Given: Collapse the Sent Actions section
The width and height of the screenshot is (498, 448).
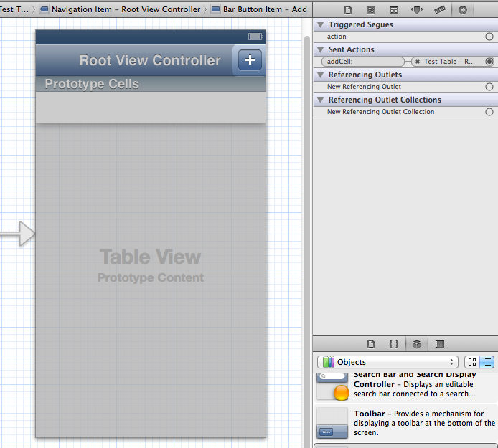Looking at the screenshot, I should 321,49.
